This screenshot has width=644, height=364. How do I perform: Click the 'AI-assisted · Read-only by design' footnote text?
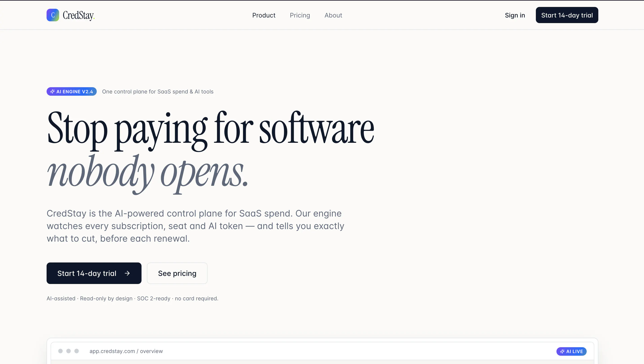pos(132,299)
